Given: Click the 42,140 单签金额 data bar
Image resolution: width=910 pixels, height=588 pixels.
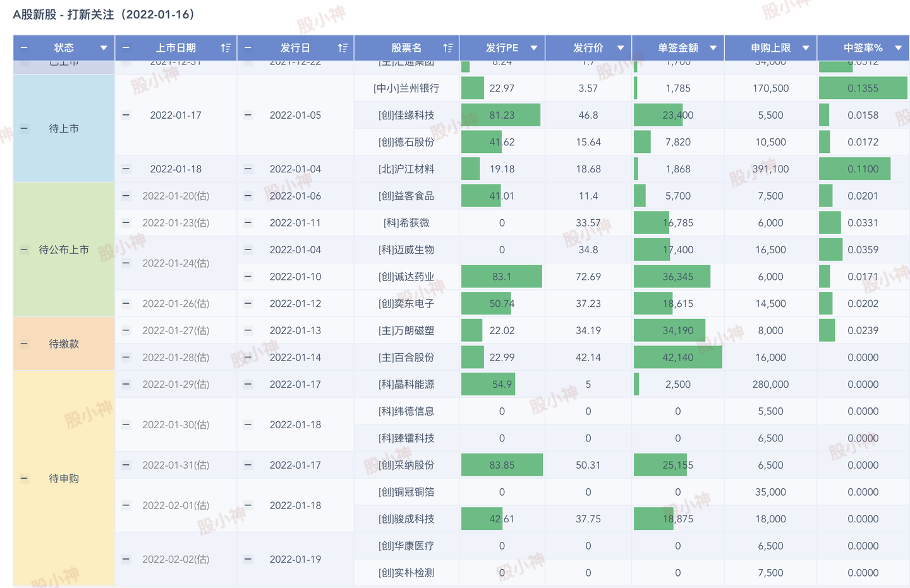Looking at the screenshot, I should coord(677,357).
